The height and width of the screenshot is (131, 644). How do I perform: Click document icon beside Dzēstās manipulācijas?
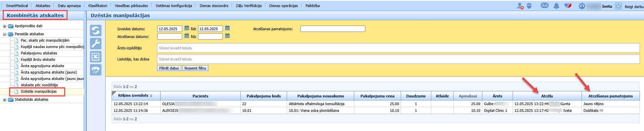[x=16, y=91]
